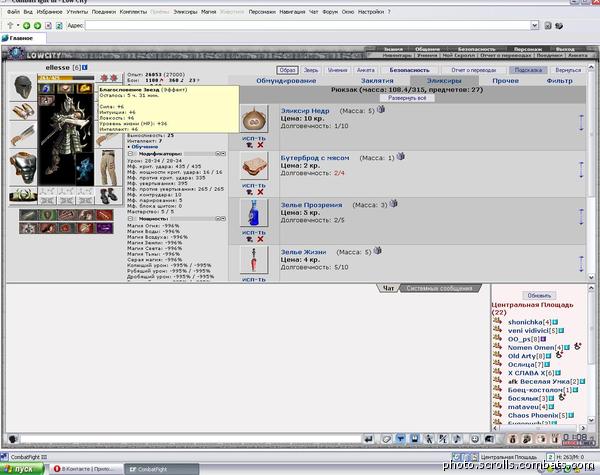Screen dimensions: 600x475
Task: Click the Образ button
Action: [287, 70]
